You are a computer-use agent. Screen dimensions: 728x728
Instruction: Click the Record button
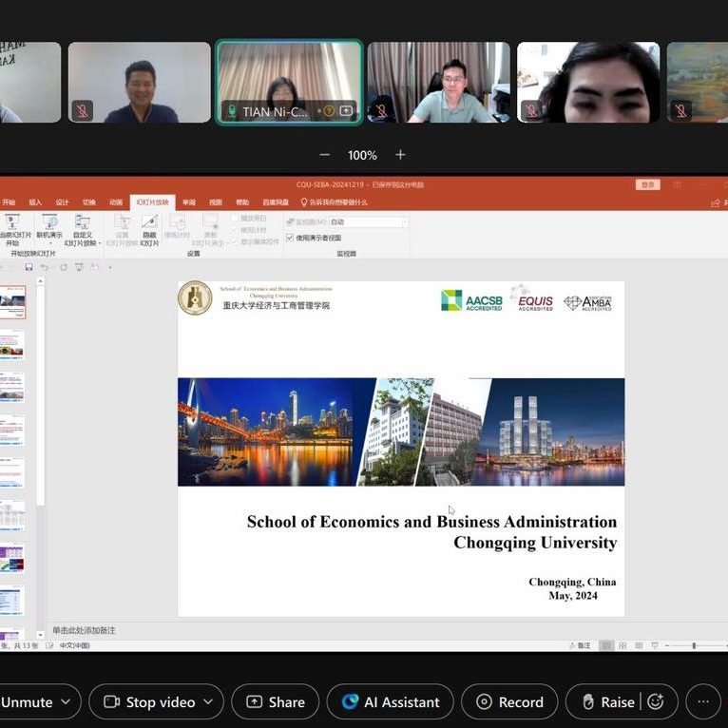point(509,702)
